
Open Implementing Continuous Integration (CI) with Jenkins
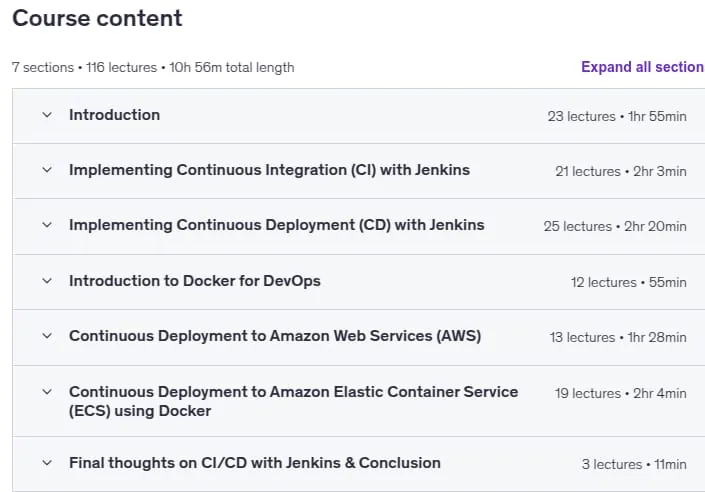[x=269, y=170]
